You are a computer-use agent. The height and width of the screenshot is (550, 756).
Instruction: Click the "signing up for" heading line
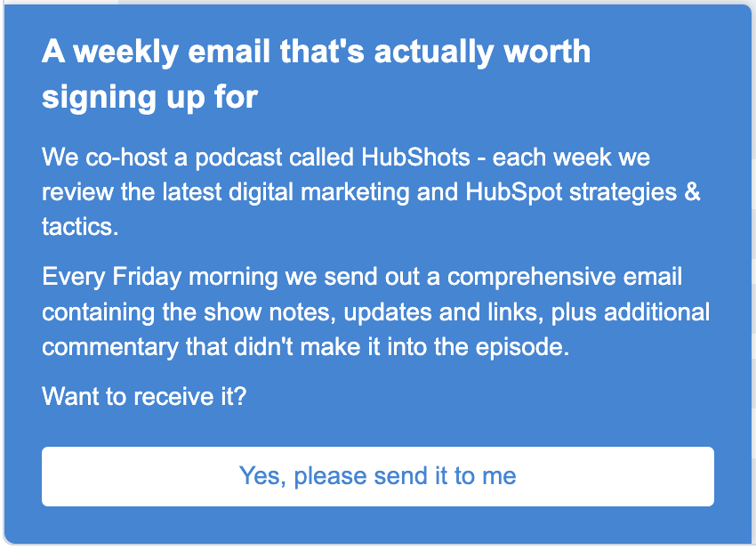tap(149, 97)
